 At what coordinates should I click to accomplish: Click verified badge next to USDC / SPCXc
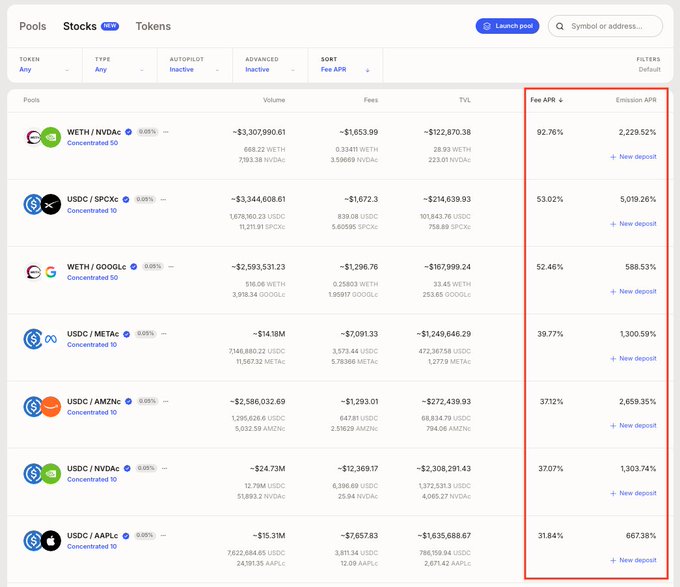pyautogui.click(x=126, y=199)
